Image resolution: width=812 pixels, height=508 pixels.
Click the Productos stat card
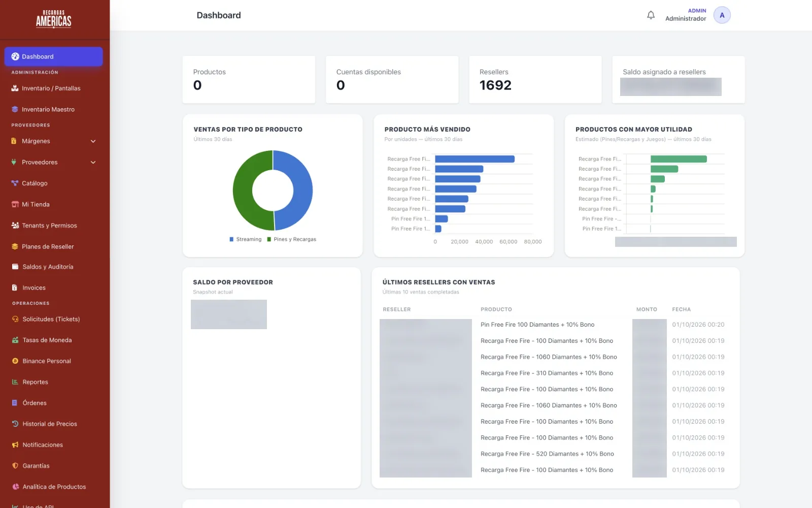249,80
